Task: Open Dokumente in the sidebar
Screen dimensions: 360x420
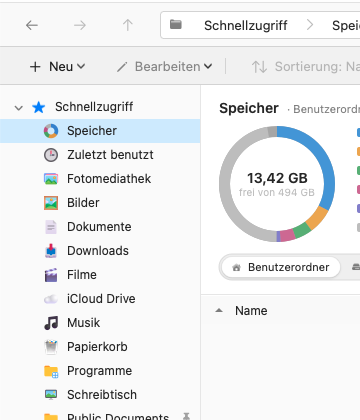Action: point(100,227)
